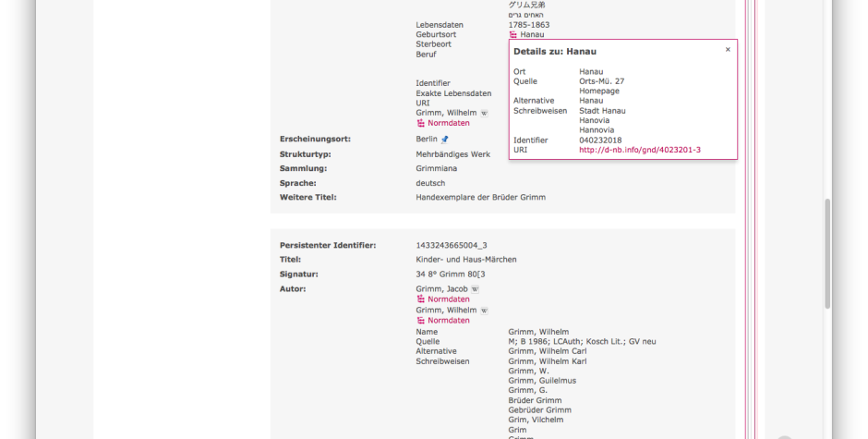Click the Hanau birthplace entry beside Geburtsort
Viewport: 868px width, 439px height.
click(532, 34)
